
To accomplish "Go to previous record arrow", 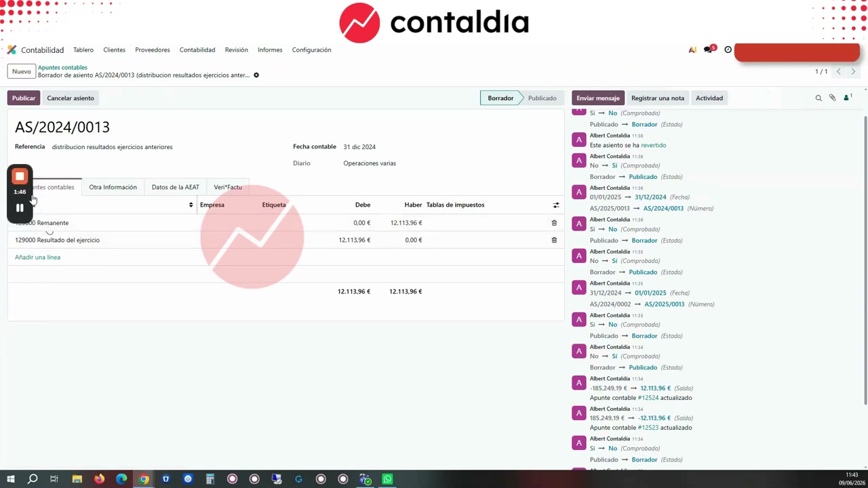I will coord(839,71).
